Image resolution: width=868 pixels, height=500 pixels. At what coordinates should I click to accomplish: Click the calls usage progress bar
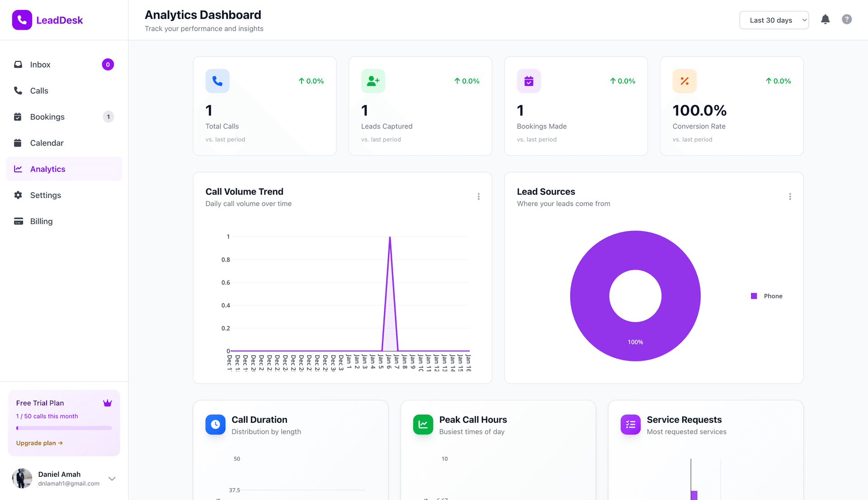(x=64, y=428)
